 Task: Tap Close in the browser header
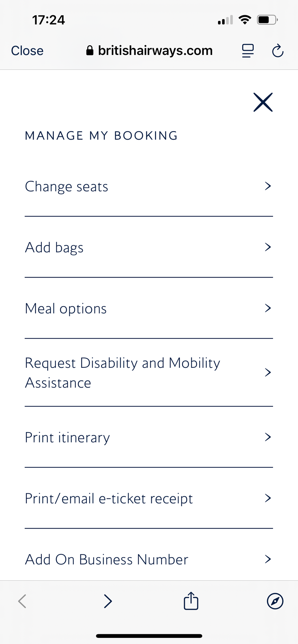[x=27, y=51]
